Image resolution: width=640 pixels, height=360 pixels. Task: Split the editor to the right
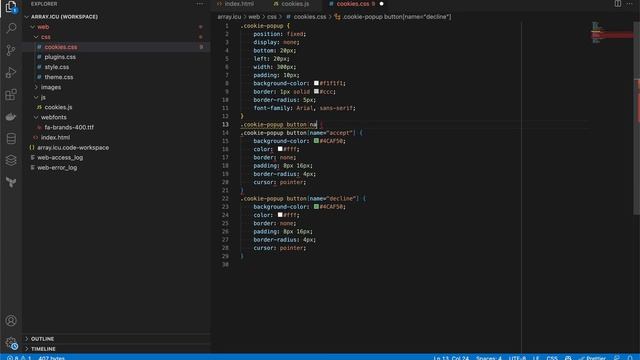(x=618, y=4)
